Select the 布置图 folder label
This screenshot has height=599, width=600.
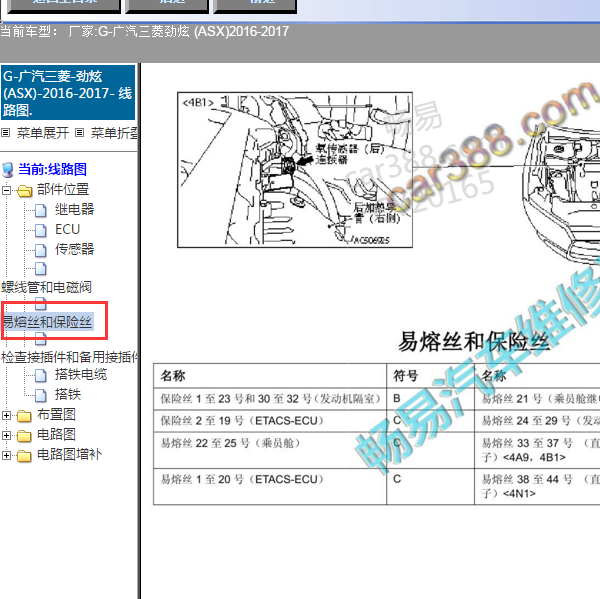56,415
